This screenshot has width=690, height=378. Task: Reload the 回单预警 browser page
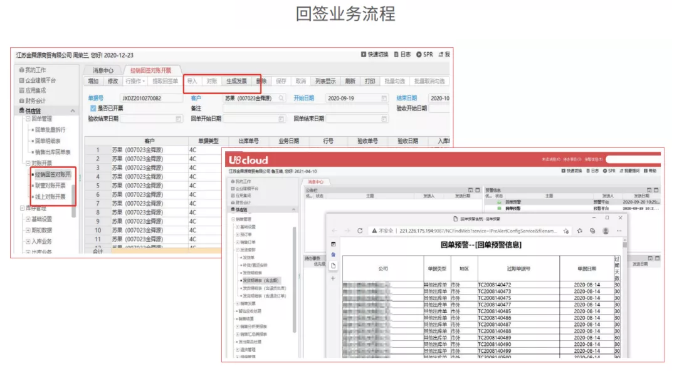pos(360,231)
